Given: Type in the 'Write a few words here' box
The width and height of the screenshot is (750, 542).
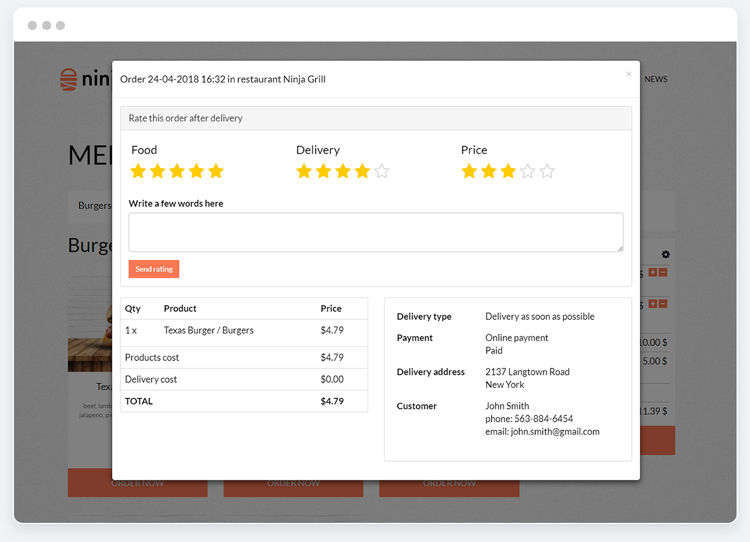Looking at the screenshot, I should (375, 232).
